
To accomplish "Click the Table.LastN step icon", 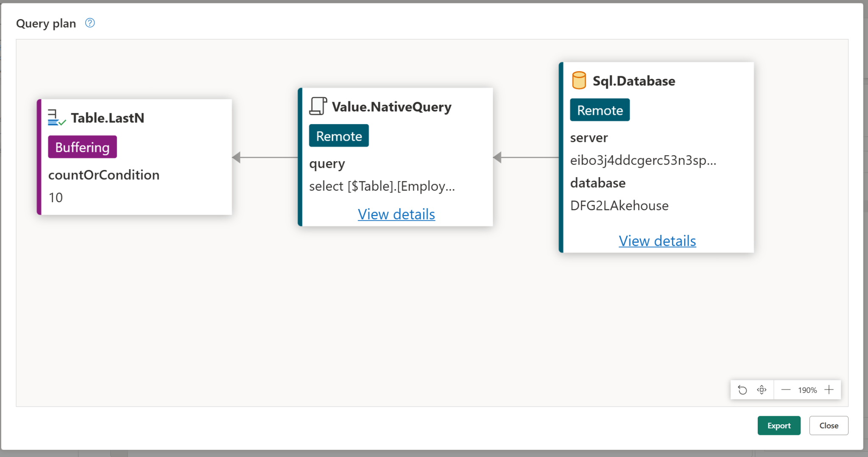I will pos(56,117).
